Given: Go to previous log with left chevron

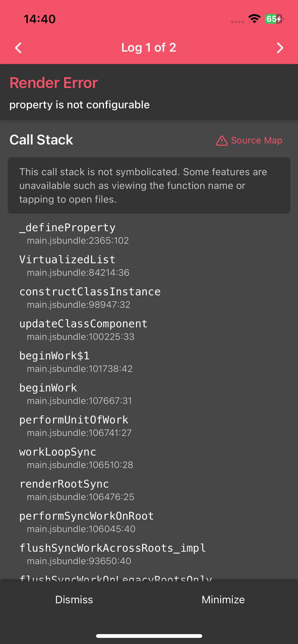Looking at the screenshot, I should click(18, 48).
